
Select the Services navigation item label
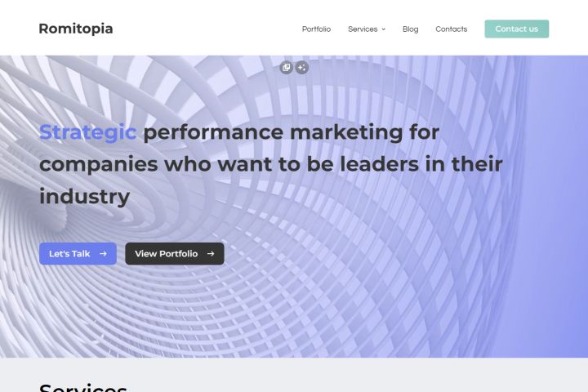click(363, 29)
